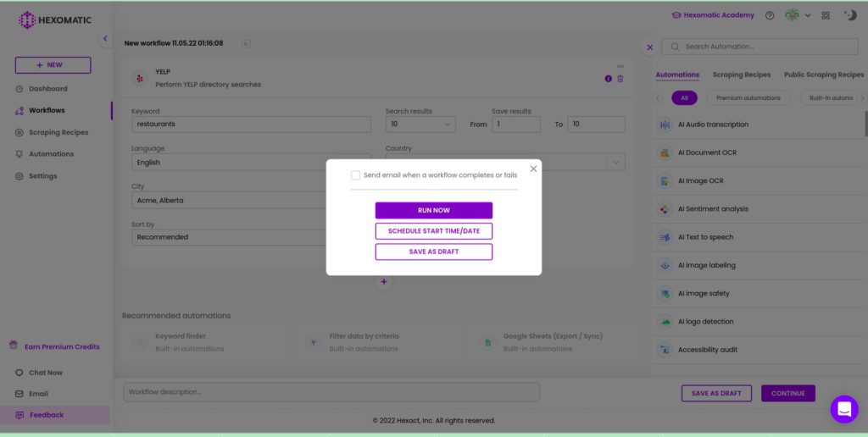Viewport: 868px width, 437px height.
Task: Click the From input field
Action: tap(516, 124)
